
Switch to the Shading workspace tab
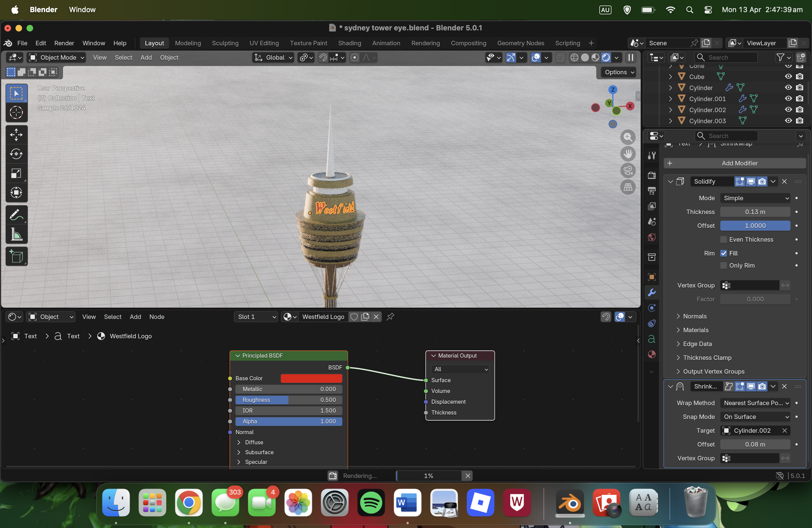[349, 43]
